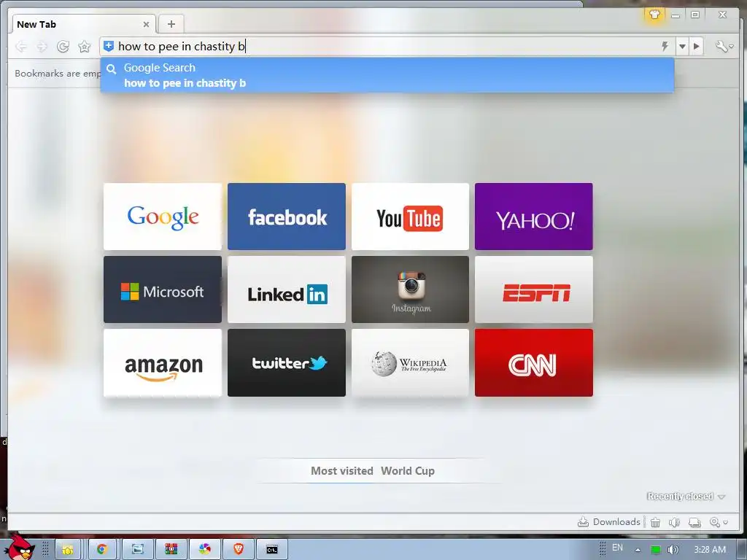Select the New Tab tab
747x560 pixels.
click(82, 24)
